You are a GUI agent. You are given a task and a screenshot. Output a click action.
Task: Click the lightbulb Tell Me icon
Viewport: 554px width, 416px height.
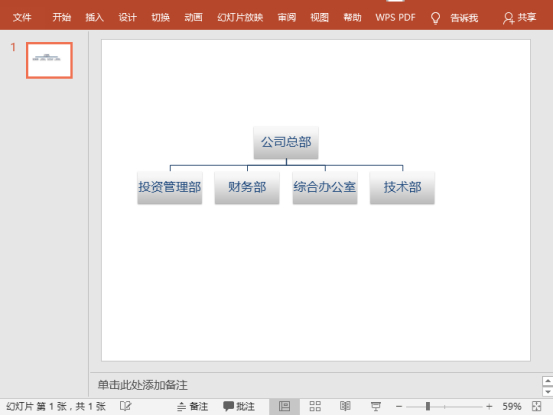point(435,18)
